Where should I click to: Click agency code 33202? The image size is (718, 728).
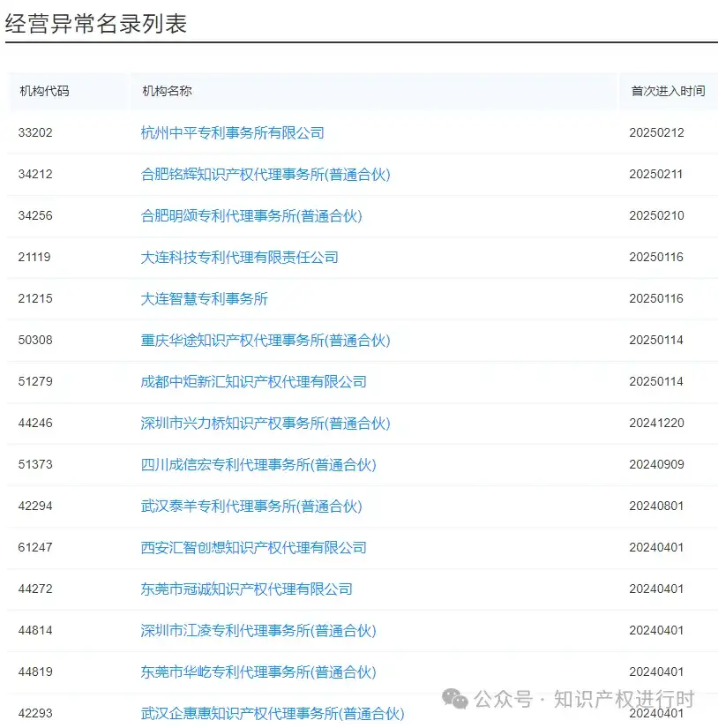[x=35, y=132]
